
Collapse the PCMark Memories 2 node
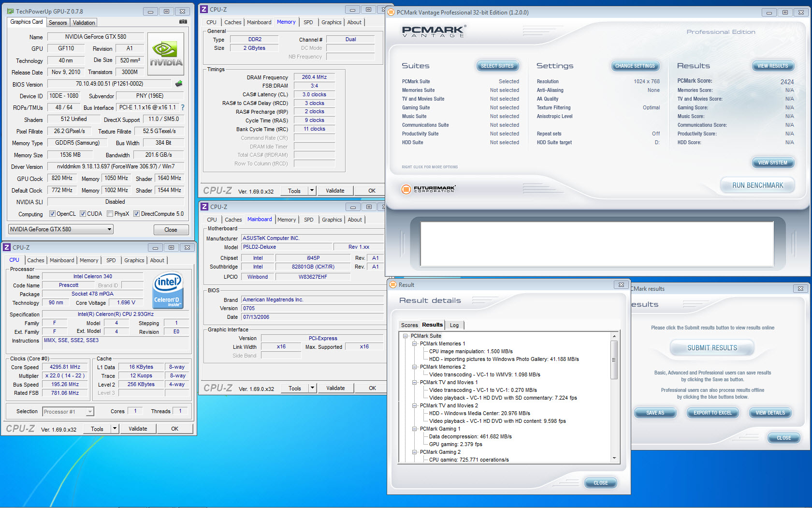pos(414,367)
